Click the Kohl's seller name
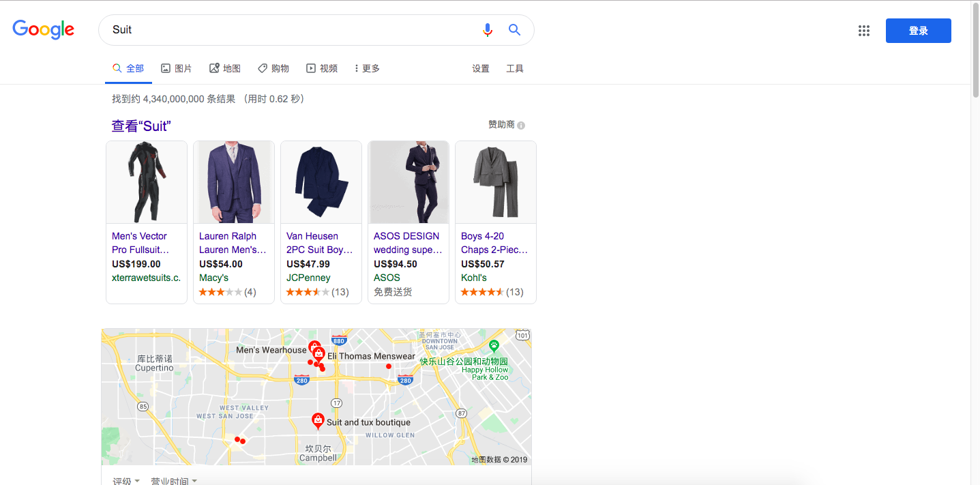 [474, 278]
